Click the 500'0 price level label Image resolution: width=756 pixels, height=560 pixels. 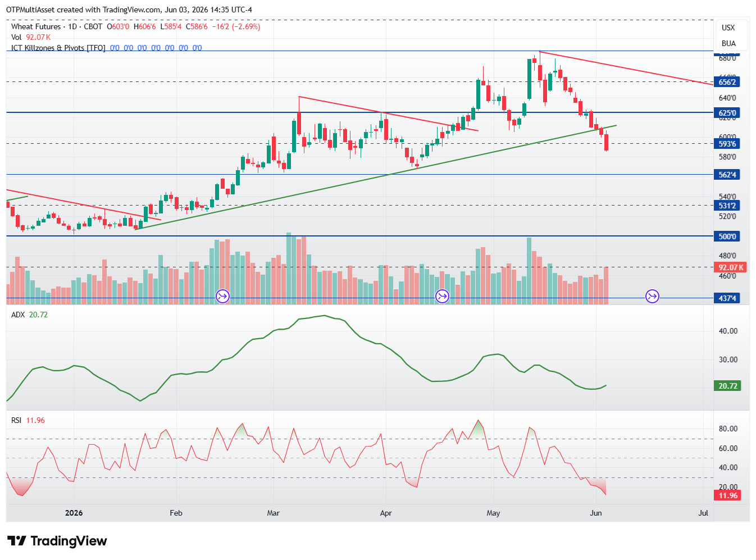point(727,236)
